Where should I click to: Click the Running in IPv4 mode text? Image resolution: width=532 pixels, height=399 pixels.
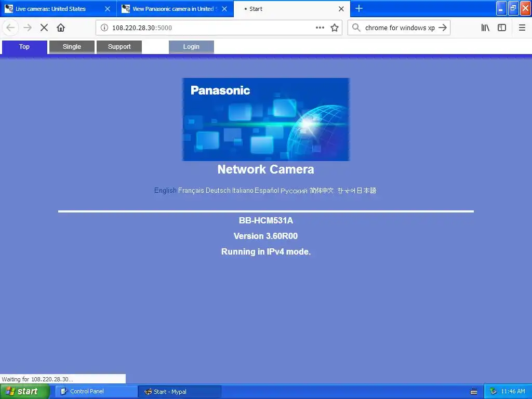pos(266,252)
